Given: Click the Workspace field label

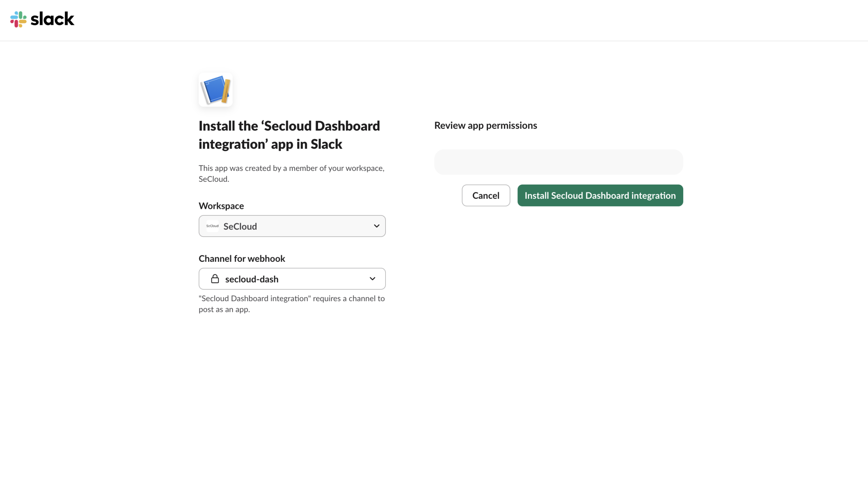Looking at the screenshot, I should 221,206.
